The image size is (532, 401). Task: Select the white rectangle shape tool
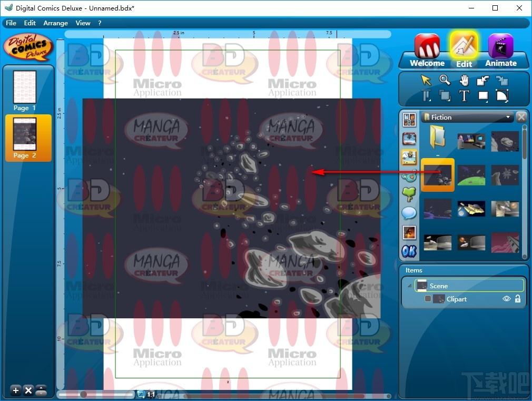[483, 96]
